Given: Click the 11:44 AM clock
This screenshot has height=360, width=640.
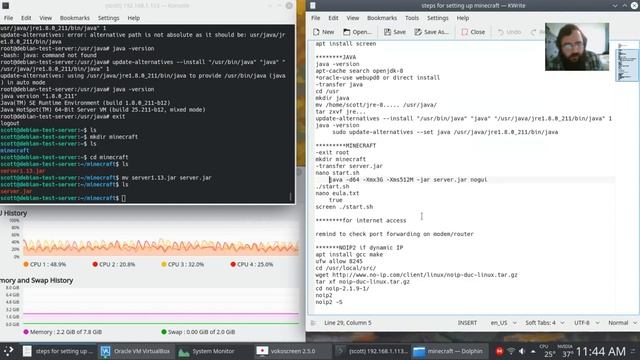Looking at the screenshot, I should tap(600, 351).
